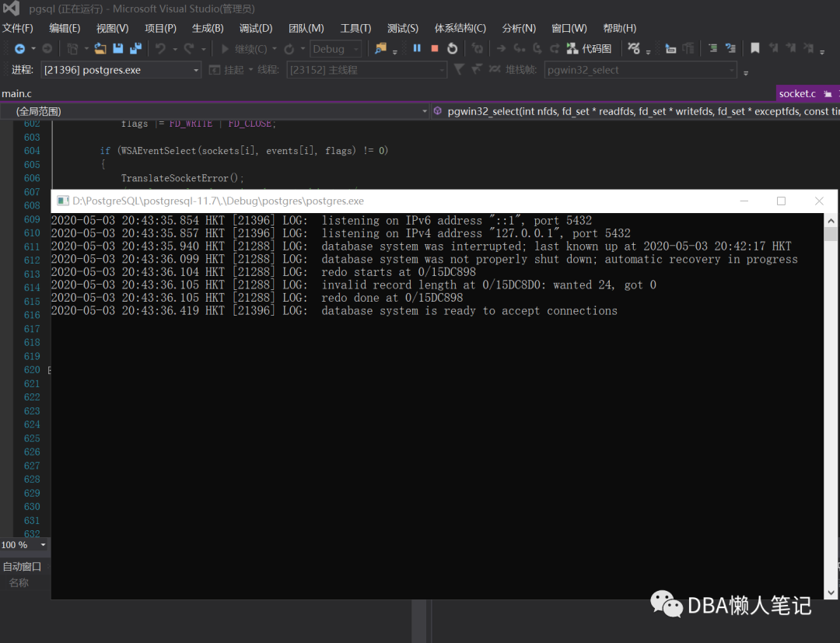Click the Redo arrow icon
Screen dimensions: 840x643
pyautogui.click(x=188, y=49)
